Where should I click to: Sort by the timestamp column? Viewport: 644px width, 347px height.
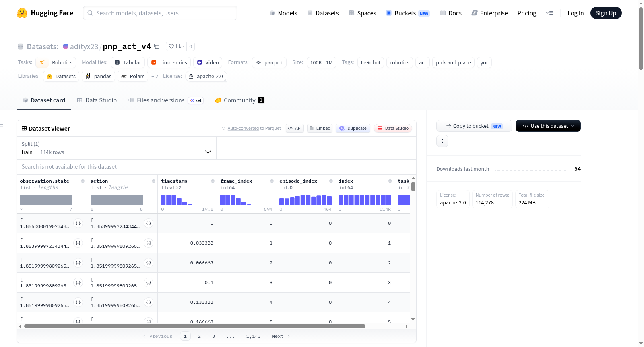(x=213, y=181)
